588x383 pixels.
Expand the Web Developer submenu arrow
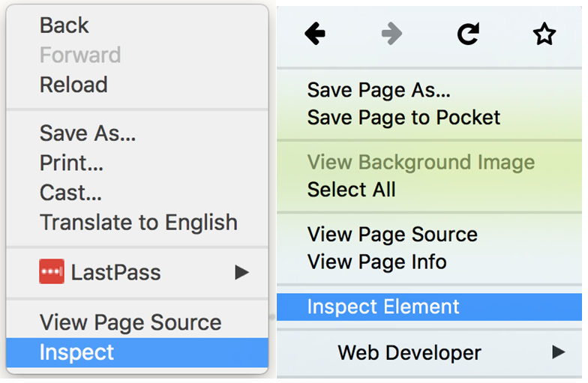click(x=558, y=352)
